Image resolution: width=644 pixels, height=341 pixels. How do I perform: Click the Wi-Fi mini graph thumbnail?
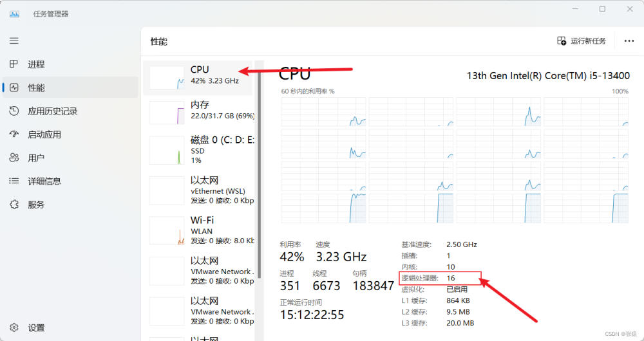(167, 230)
